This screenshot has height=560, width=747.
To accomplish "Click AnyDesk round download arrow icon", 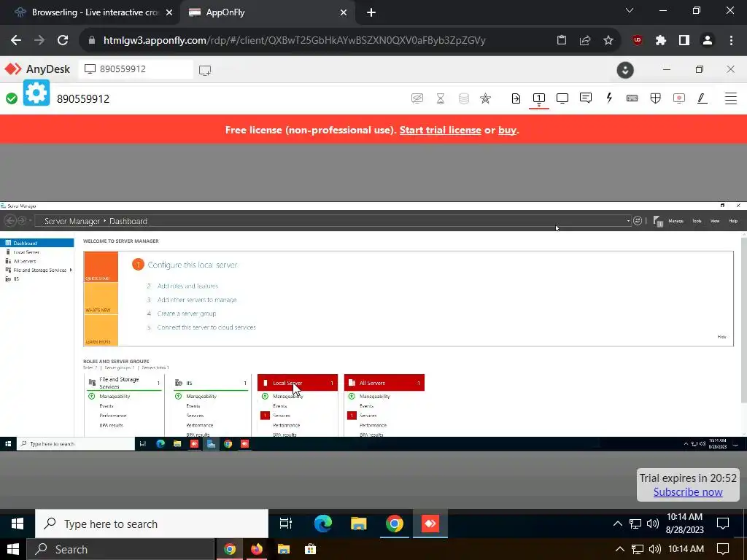I will coord(625,70).
